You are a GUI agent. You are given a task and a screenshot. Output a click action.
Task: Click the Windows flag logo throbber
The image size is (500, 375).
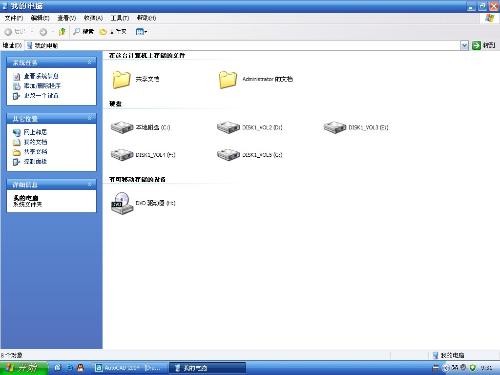tap(490, 18)
